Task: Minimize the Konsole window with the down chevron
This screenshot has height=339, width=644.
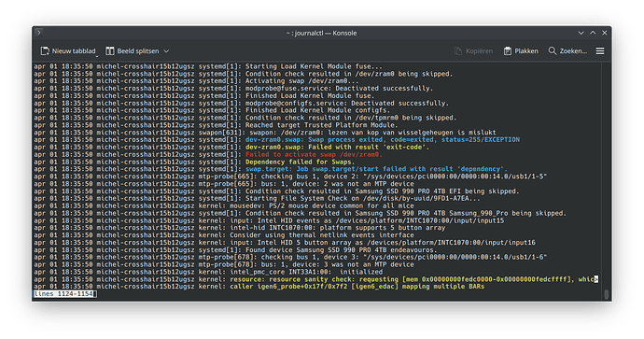Action: (581, 33)
